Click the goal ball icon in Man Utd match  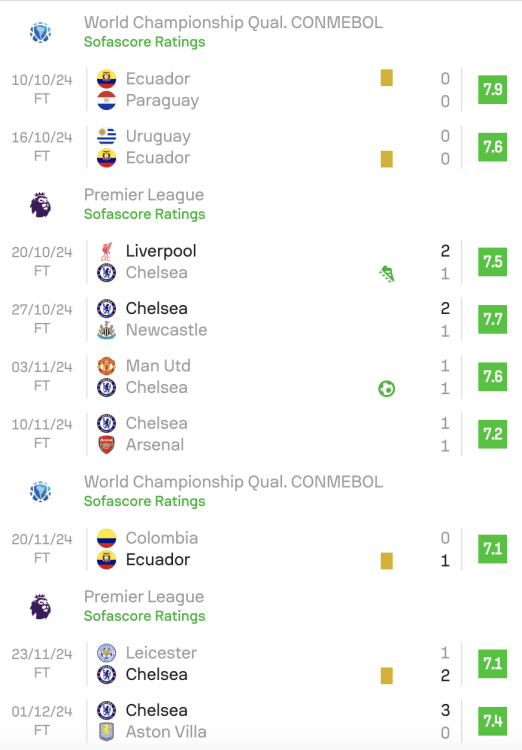[387, 388]
